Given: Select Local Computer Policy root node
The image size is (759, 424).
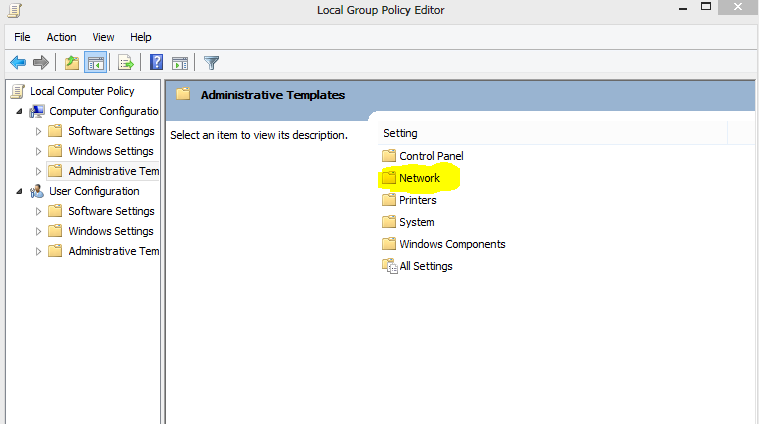Looking at the screenshot, I should tap(82, 91).
